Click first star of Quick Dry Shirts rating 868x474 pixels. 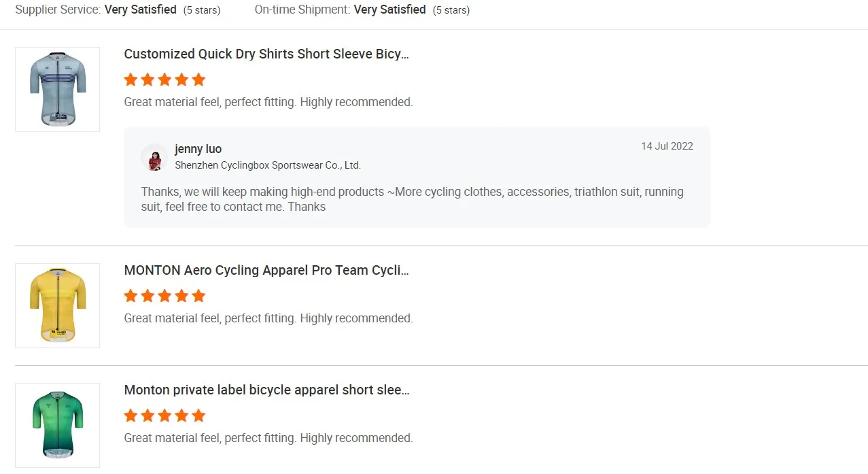pos(131,80)
